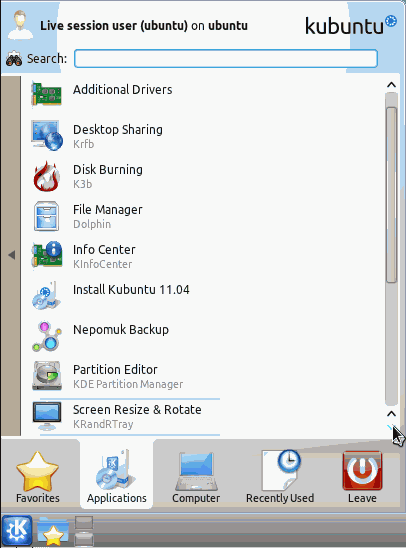This screenshot has width=406, height=548.
Task: Click the Kubuntu logo at top right
Action: (x=351, y=25)
